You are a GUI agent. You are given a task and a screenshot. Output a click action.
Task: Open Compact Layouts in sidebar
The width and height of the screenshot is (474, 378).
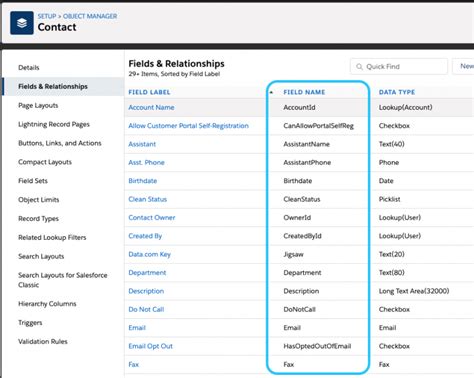tap(45, 162)
